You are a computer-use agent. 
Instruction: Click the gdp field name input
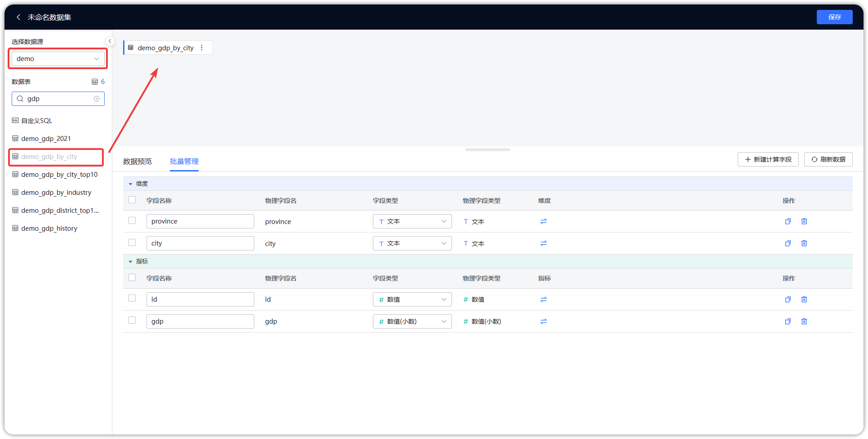[200, 321]
